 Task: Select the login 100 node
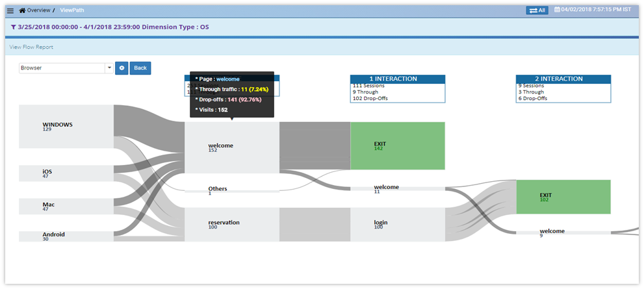pyautogui.click(x=397, y=224)
